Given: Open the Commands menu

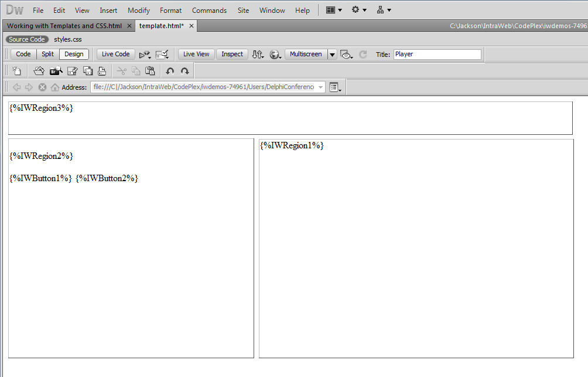Looking at the screenshot, I should (209, 10).
